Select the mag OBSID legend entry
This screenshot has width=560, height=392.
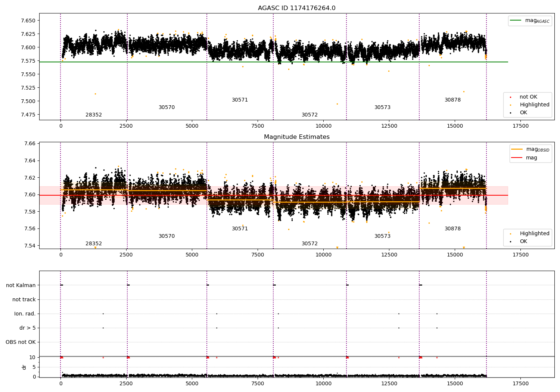point(531,149)
